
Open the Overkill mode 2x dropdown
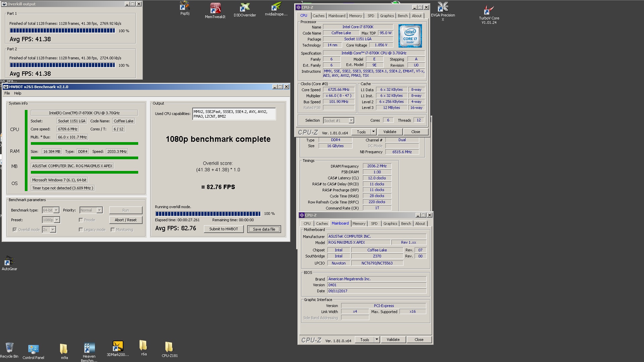click(x=49, y=230)
